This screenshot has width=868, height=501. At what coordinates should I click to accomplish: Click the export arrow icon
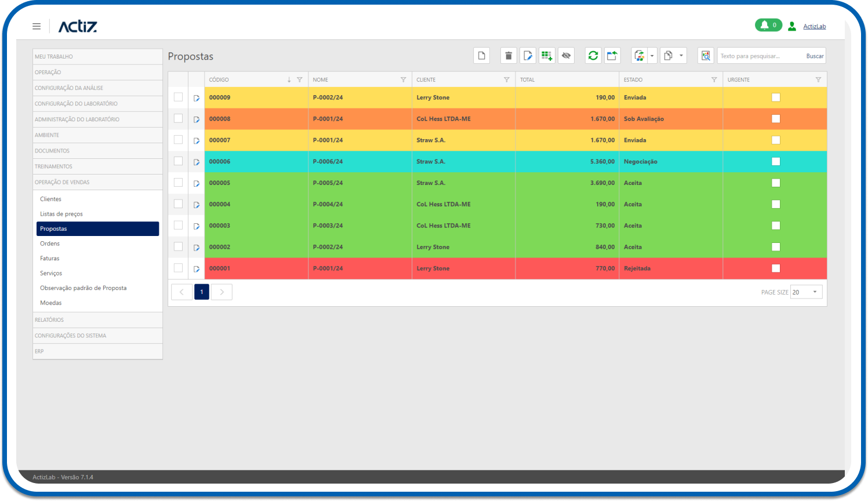[x=612, y=56]
